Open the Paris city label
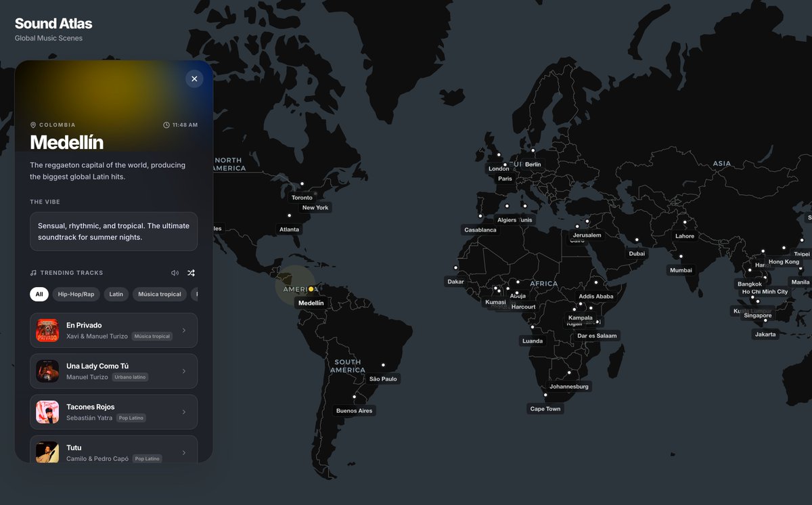 pyautogui.click(x=505, y=179)
